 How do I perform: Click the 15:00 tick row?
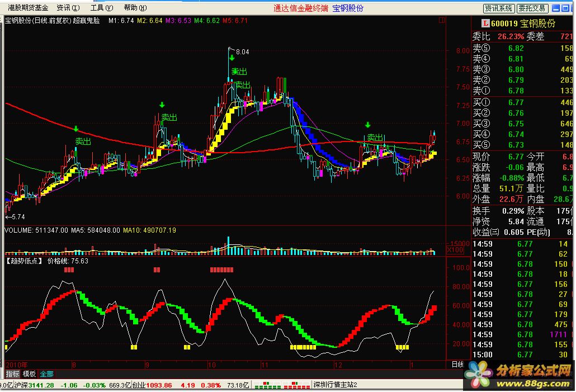pos(522,355)
